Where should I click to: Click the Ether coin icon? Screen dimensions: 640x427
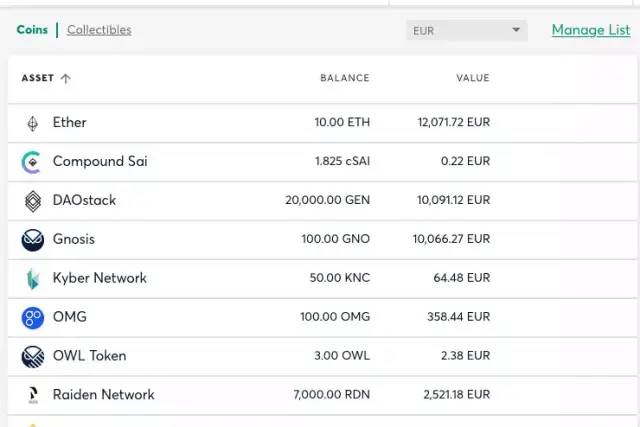(33, 123)
